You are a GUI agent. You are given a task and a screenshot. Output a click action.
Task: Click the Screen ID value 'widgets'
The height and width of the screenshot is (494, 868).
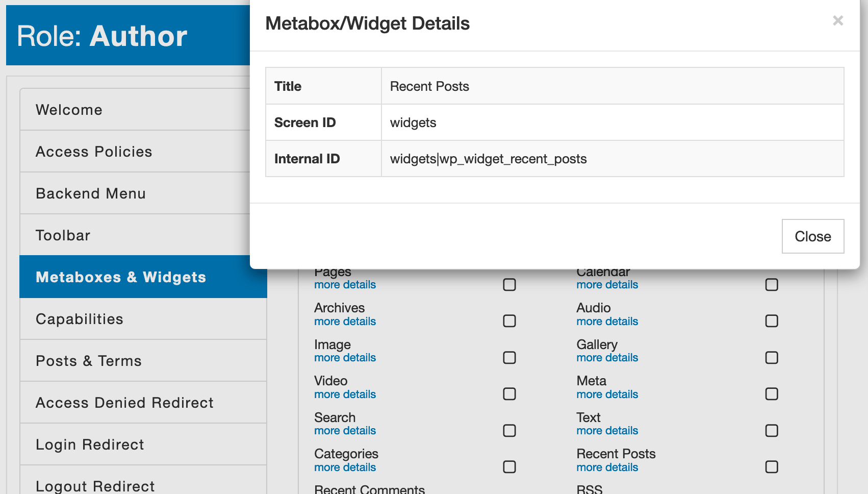pos(413,123)
